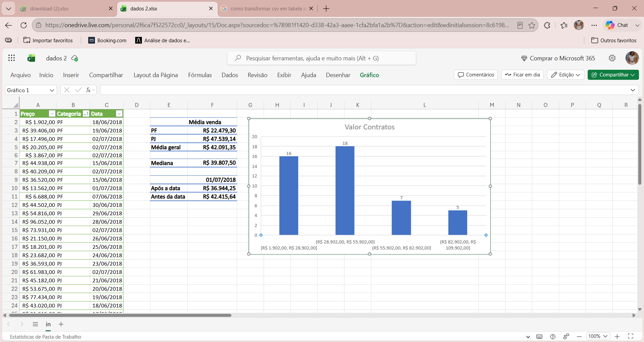Select the tallest chart bar labeled 18
The height and width of the screenshot is (342, 644).
pos(345,190)
